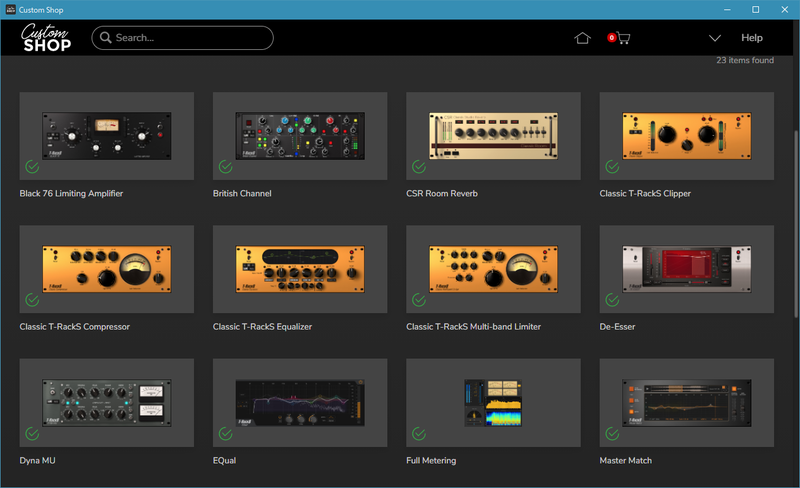Select the 'De-Esser' label
The width and height of the screenshot is (800, 488).
point(617,327)
